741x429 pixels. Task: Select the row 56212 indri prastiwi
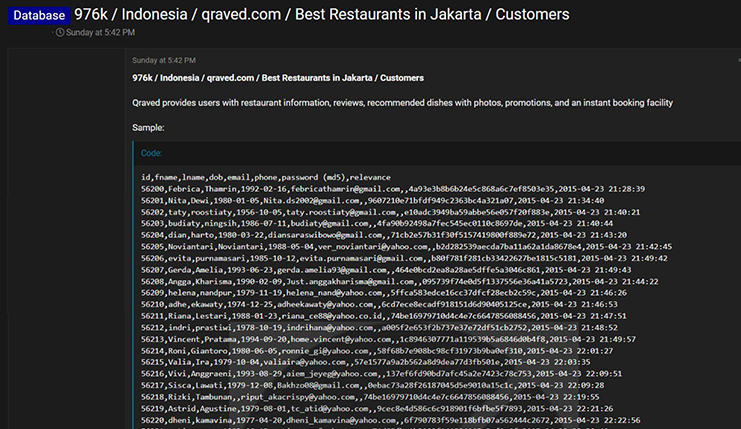(379, 327)
